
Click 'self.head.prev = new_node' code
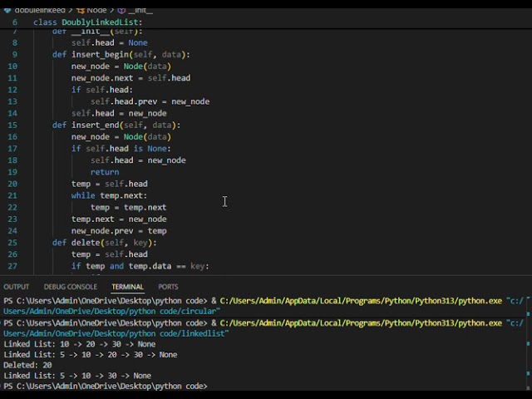[150, 101]
